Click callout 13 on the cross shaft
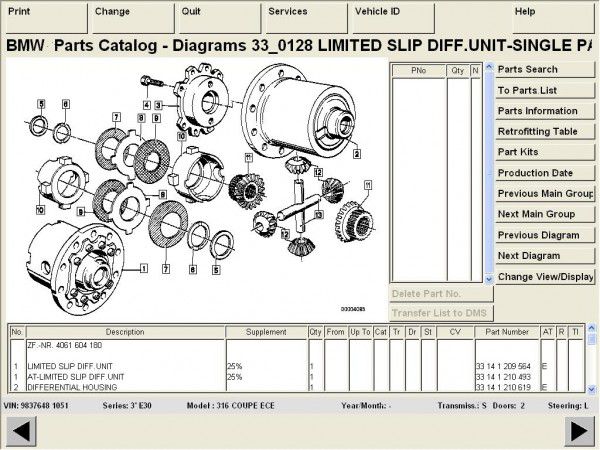Viewport: 600px width, 450px height. (x=319, y=215)
